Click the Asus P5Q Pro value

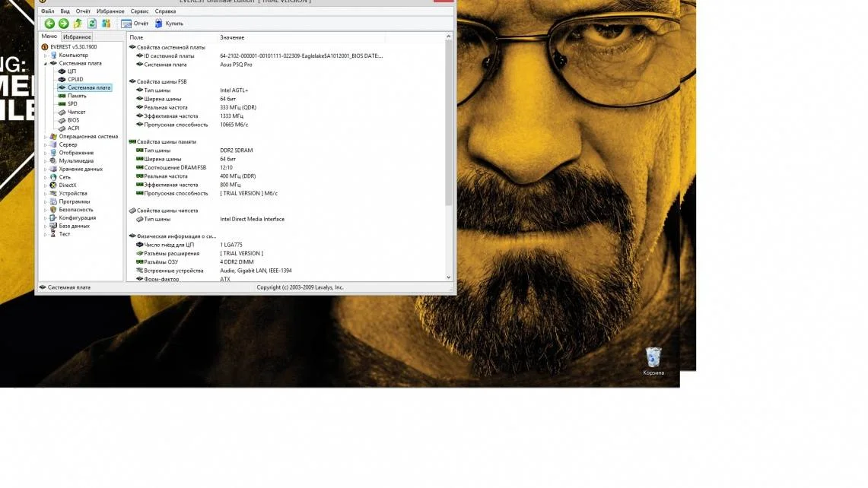tap(236, 65)
